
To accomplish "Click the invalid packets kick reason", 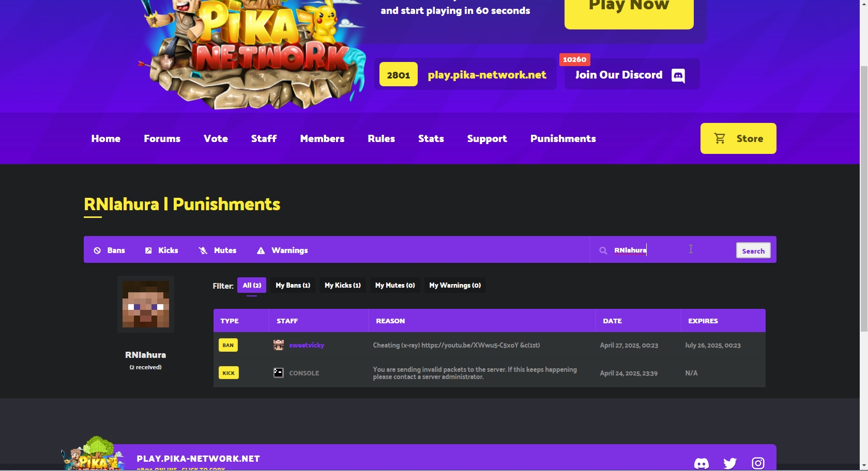I will tap(475, 373).
